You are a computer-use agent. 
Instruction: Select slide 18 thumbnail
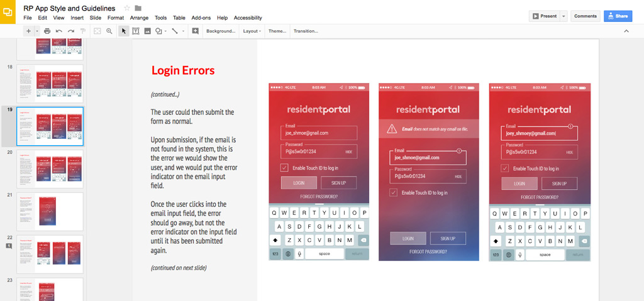click(x=50, y=84)
